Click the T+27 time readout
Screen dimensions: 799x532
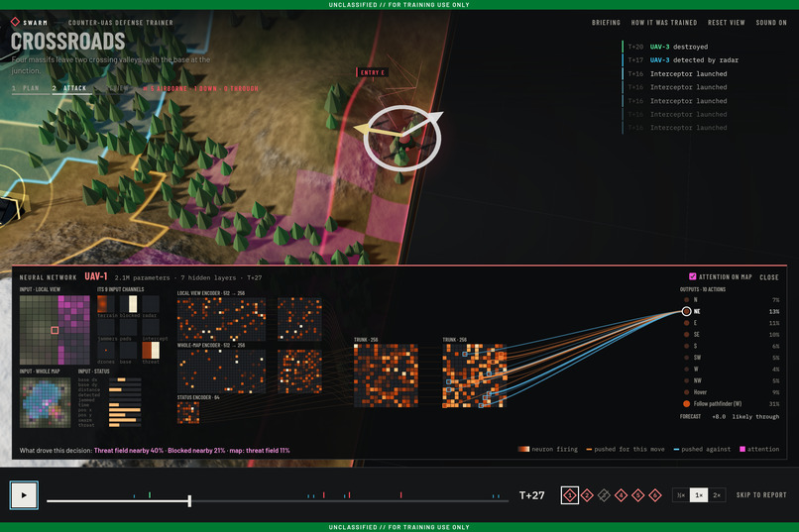(x=531, y=495)
